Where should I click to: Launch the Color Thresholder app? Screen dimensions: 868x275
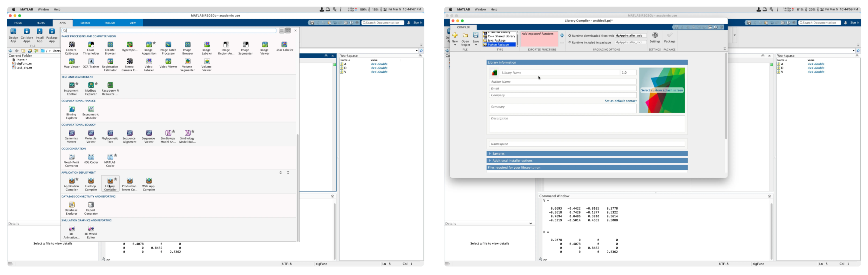[91, 48]
